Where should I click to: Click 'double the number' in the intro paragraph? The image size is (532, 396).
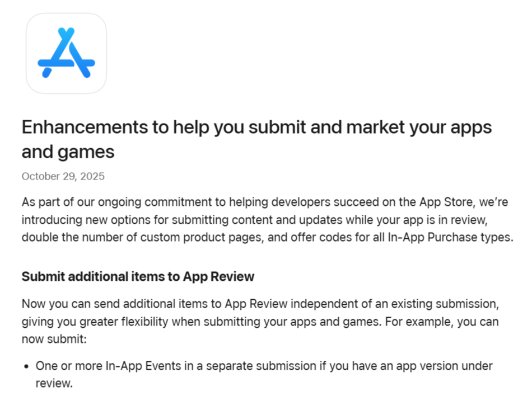pos(60,237)
